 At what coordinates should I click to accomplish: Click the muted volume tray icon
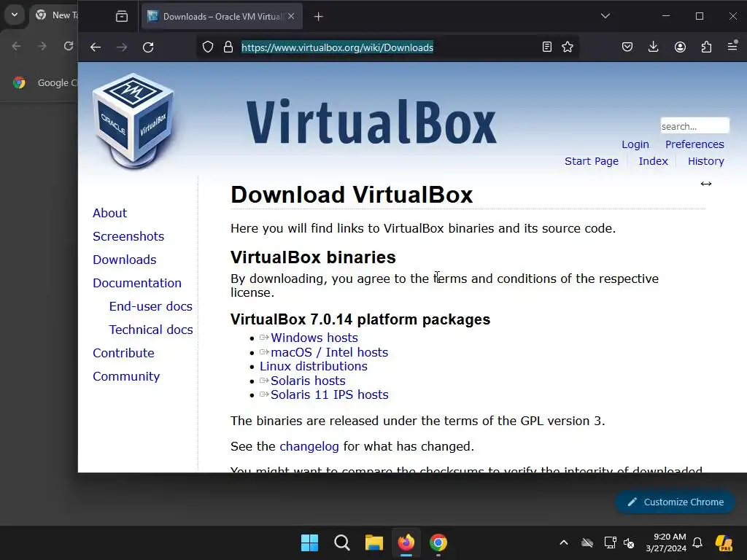629,542
